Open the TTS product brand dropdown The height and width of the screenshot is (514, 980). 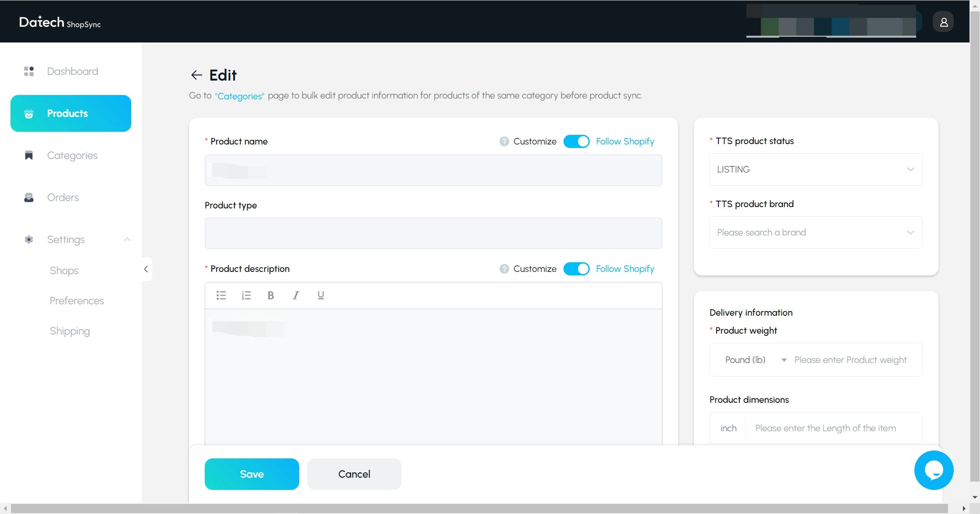coord(815,232)
